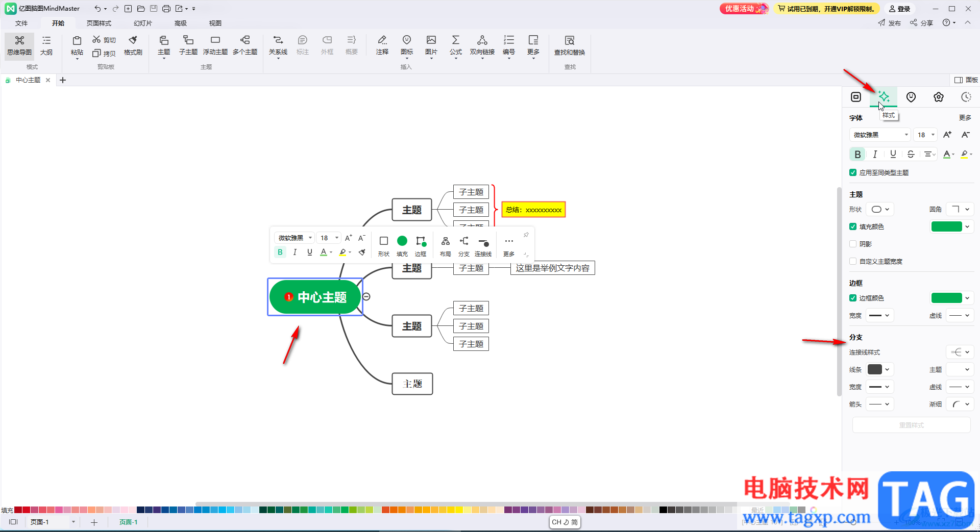The image size is (980, 532).
Task: Open connector style (连接线样式) dropdown
Action: point(960,352)
